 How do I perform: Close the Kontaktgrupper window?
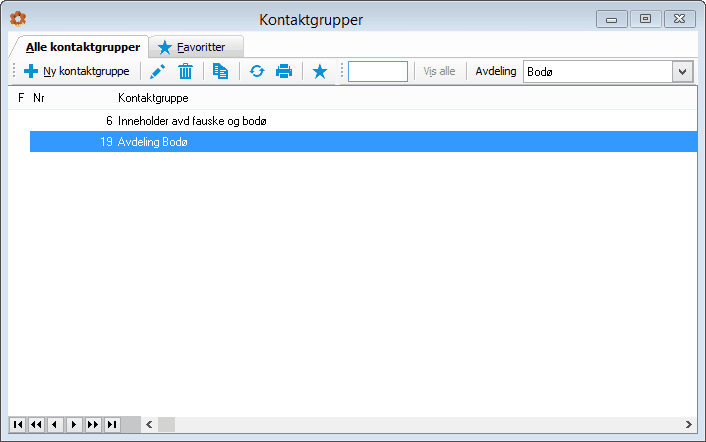[x=679, y=19]
